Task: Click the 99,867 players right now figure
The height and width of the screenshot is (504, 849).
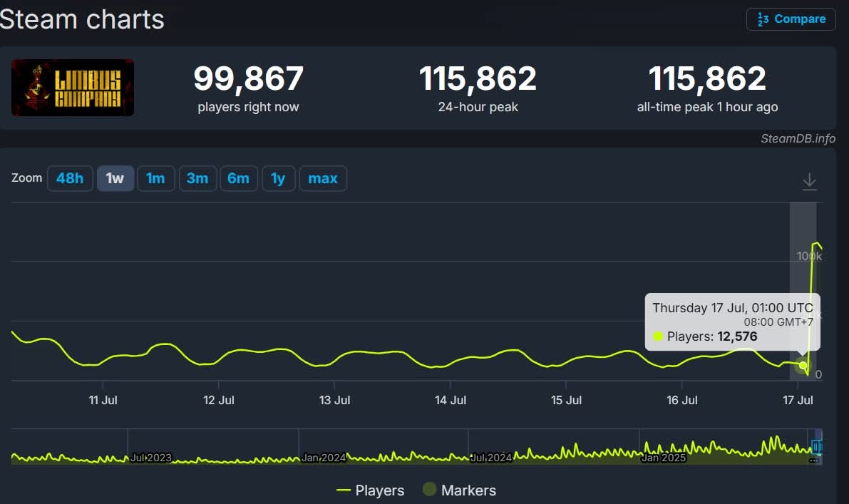Action: [249, 78]
